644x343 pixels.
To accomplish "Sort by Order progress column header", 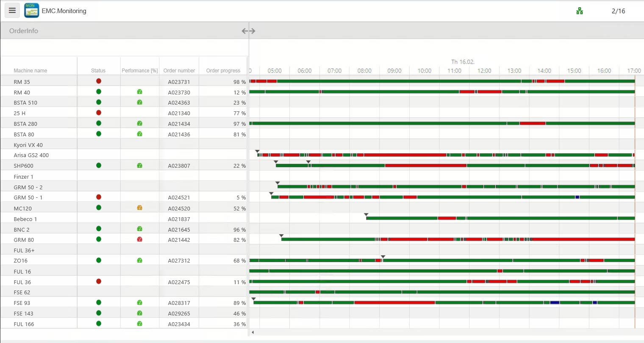I will point(223,71).
